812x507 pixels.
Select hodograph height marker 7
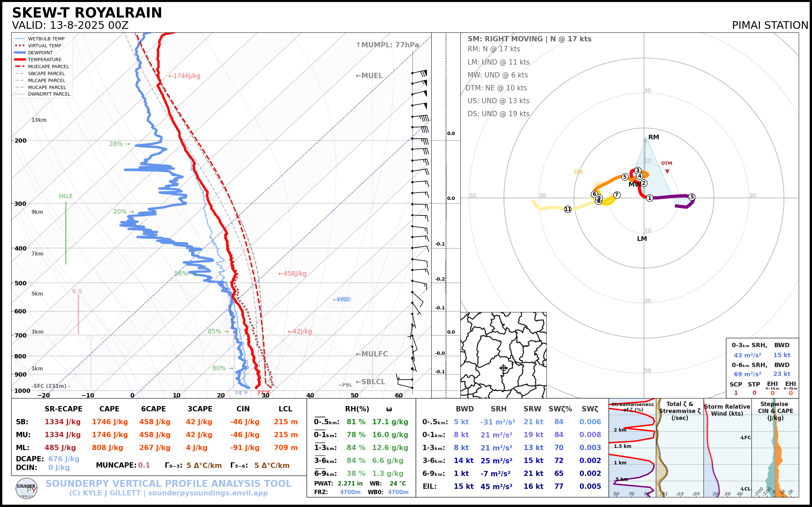click(617, 195)
